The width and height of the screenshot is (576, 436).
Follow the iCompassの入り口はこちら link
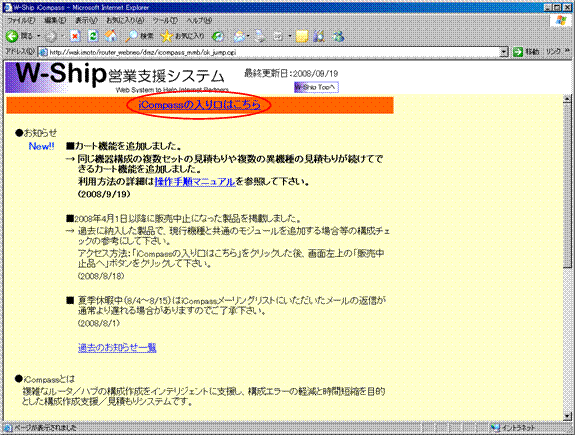point(199,105)
